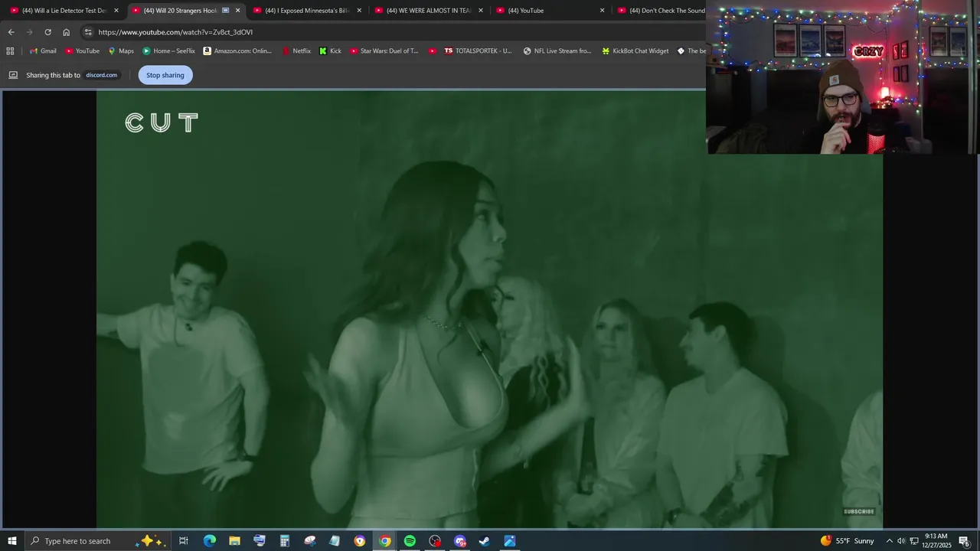This screenshot has width=980, height=551.
Task: Launch Microsoft Edge from the taskbar
Action: 209,541
